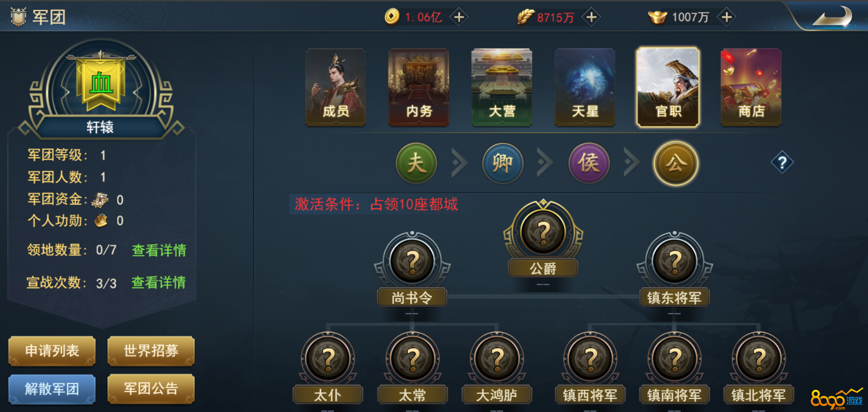Click the blue 解散军团 button
Screen dimensions: 868x412
click(x=52, y=389)
